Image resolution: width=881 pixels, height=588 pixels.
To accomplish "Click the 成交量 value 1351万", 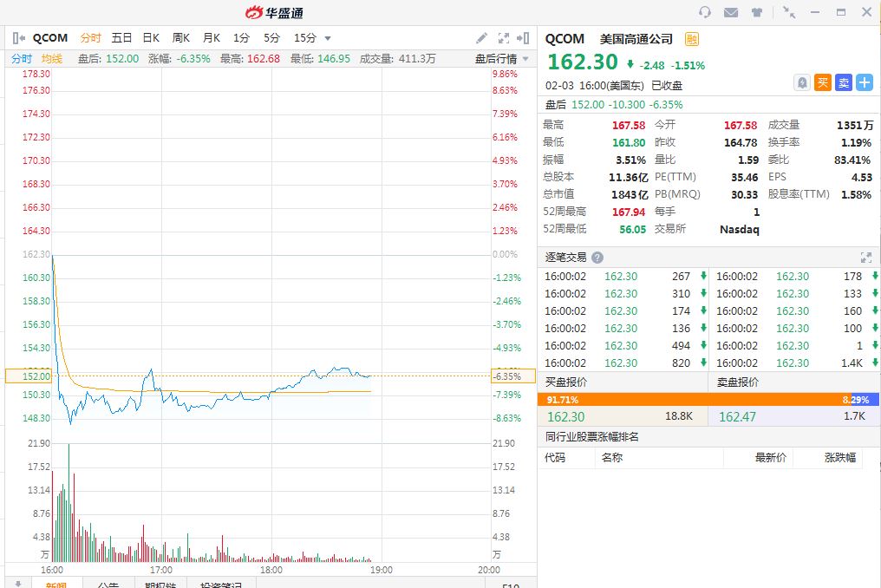I will click(855, 126).
